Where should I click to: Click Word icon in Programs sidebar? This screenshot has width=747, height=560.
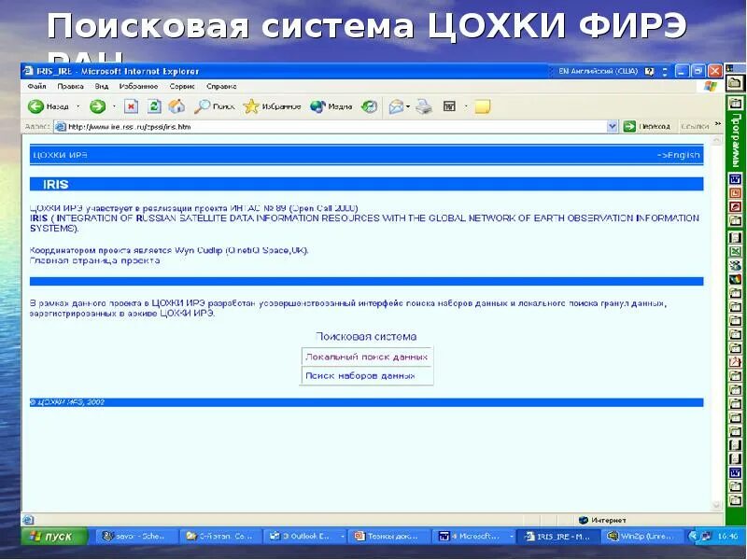tap(735, 179)
